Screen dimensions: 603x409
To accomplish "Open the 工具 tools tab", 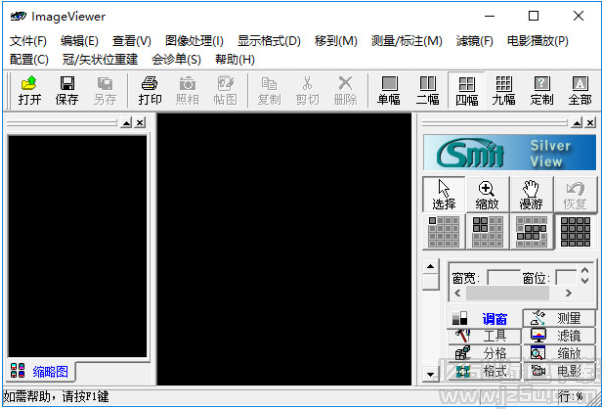I will click(x=484, y=336).
